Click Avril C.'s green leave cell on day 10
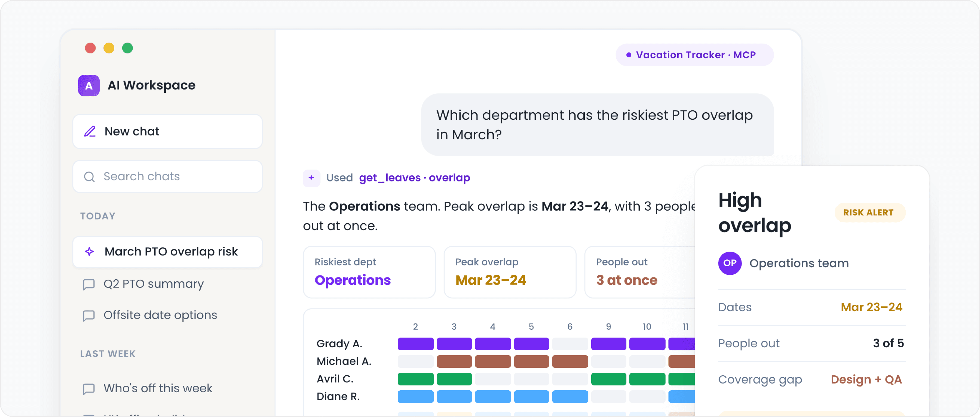The image size is (980, 417). click(x=647, y=379)
